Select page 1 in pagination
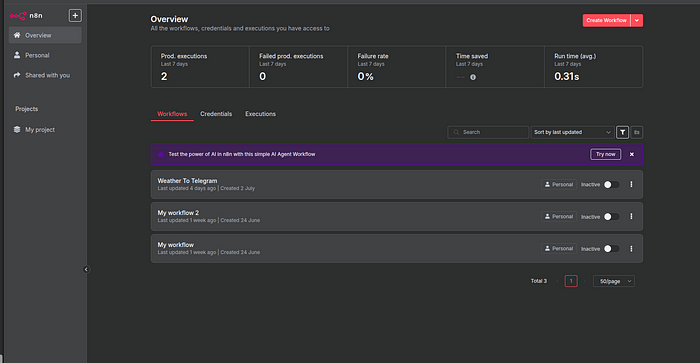The image size is (700, 363). (x=571, y=281)
